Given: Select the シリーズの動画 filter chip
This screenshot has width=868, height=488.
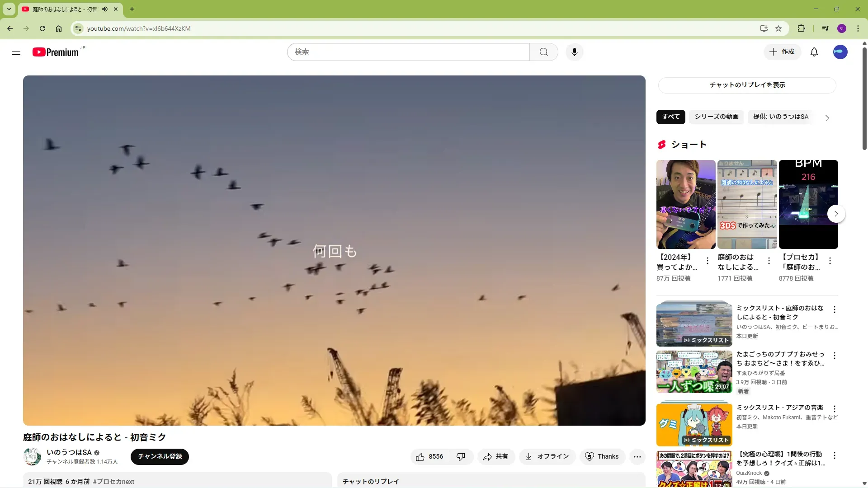Looking at the screenshot, I should (716, 117).
